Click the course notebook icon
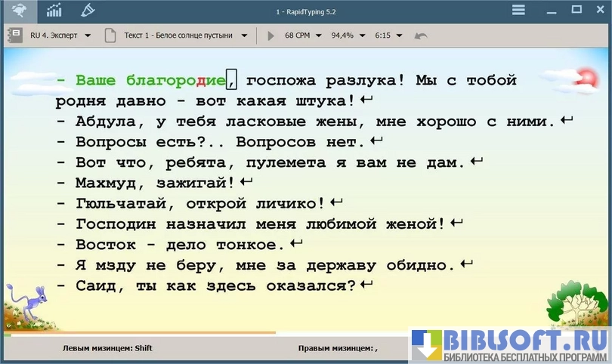This screenshot has width=612, height=364. click(x=14, y=35)
